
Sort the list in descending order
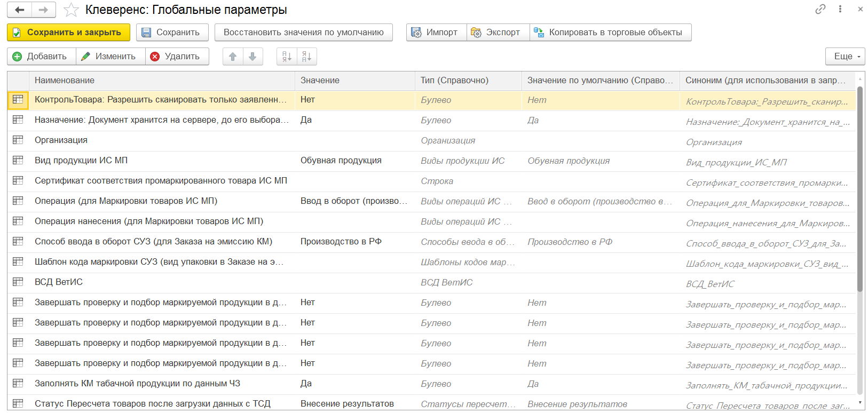click(x=307, y=57)
